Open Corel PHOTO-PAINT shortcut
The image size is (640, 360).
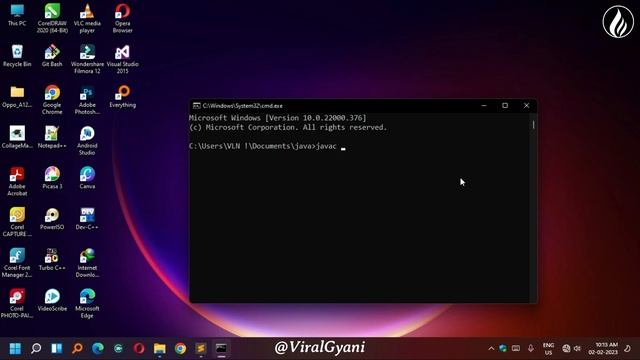coord(17,304)
